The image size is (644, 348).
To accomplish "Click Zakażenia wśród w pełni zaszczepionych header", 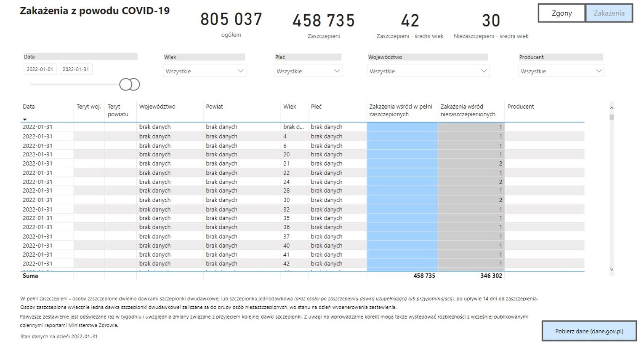I will (400, 110).
